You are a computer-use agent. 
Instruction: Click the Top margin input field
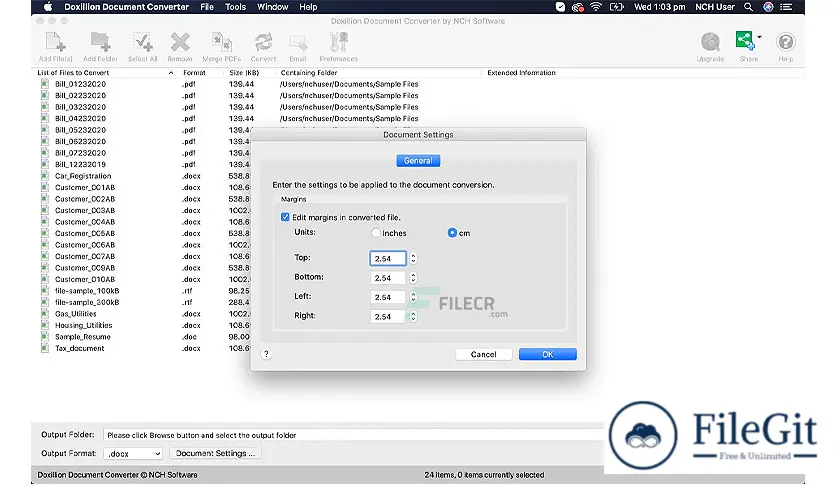tap(388, 259)
